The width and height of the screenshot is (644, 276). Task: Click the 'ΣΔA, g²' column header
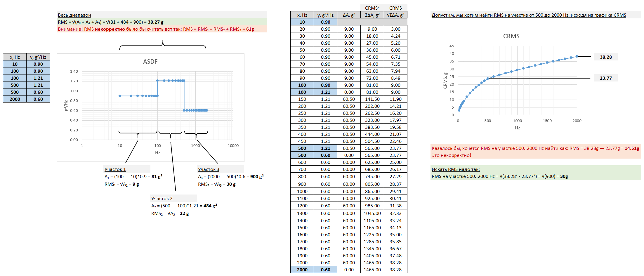(372, 15)
